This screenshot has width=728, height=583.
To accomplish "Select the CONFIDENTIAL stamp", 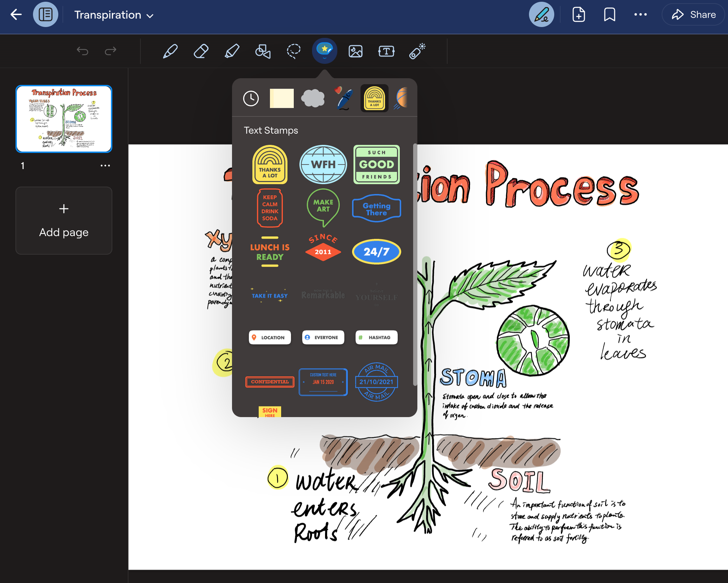I will click(x=269, y=382).
